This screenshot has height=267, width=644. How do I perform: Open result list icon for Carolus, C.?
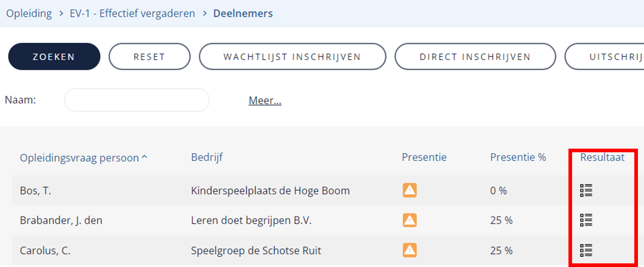click(x=586, y=250)
